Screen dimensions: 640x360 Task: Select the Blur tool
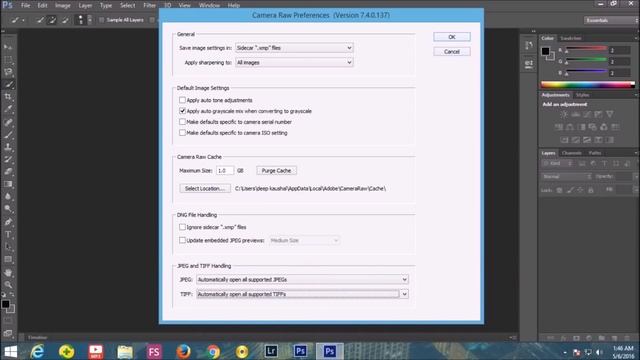[x=8, y=196]
